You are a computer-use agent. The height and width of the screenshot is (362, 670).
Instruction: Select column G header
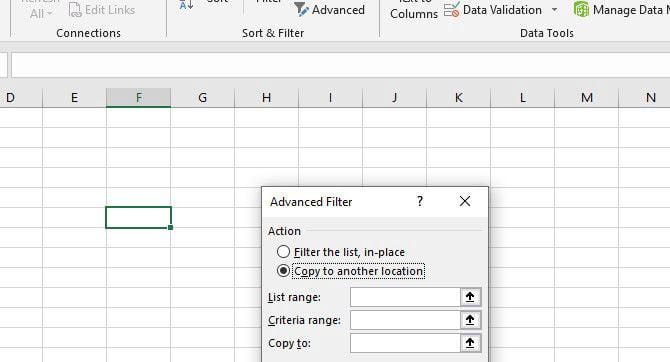(203, 98)
